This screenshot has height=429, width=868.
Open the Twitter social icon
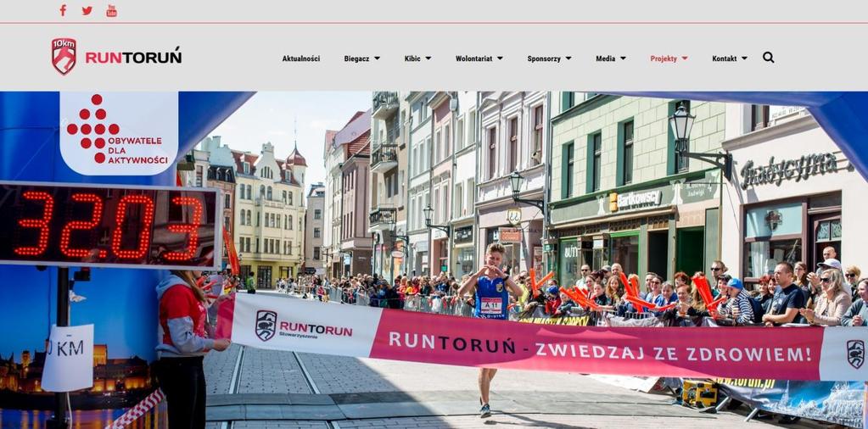[x=87, y=10]
